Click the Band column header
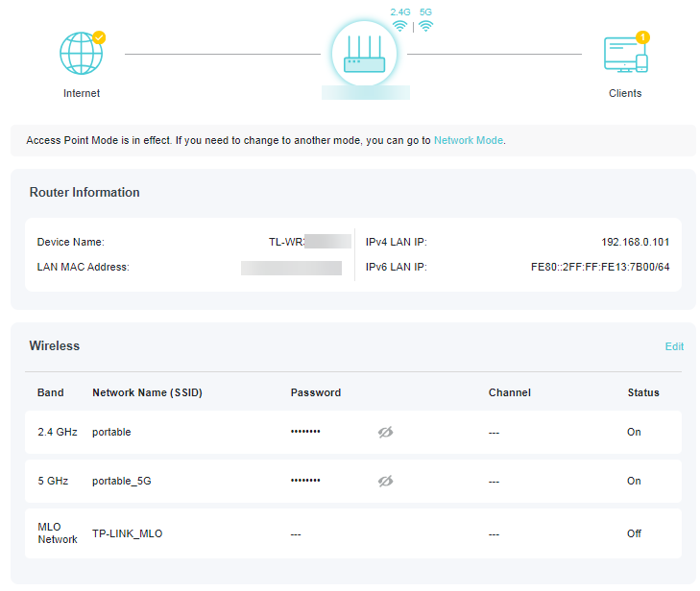 click(x=51, y=393)
